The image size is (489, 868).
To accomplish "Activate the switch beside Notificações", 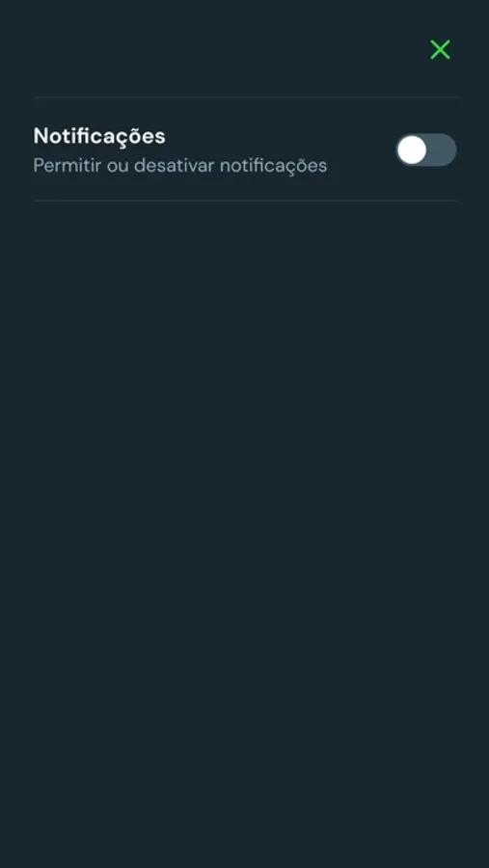I will point(426,150).
